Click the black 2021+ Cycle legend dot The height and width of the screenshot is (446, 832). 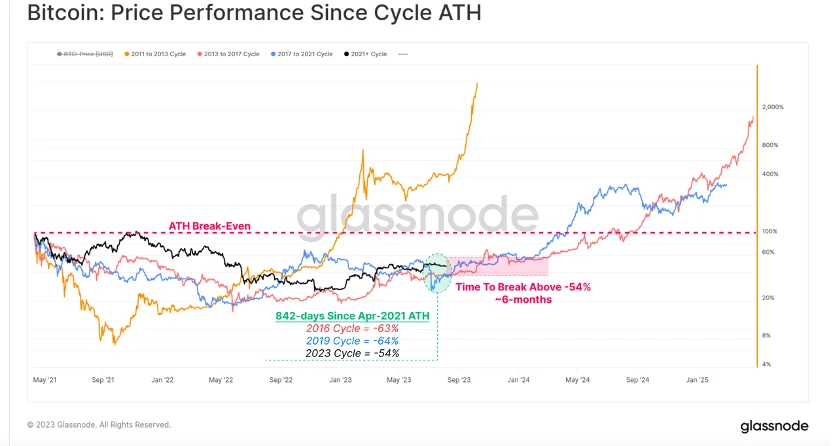click(x=345, y=52)
